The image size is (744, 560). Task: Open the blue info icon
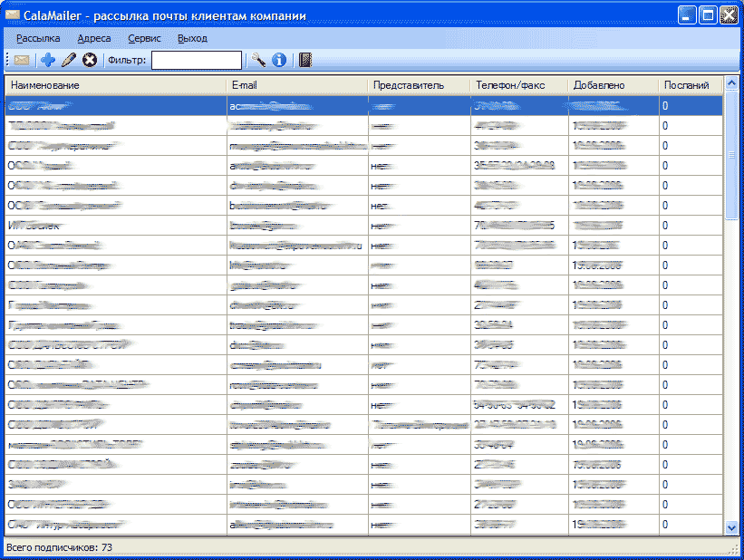pyautogui.click(x=279, y=61)
